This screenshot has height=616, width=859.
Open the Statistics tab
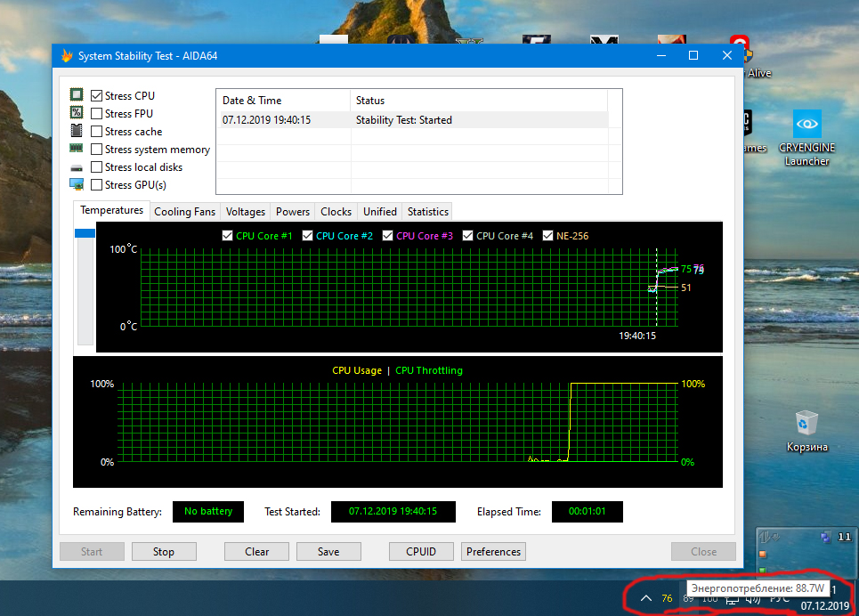[x=428, y=212]
